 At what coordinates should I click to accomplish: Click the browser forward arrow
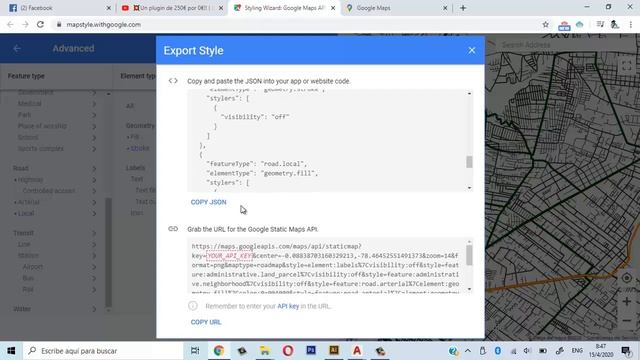25,24
